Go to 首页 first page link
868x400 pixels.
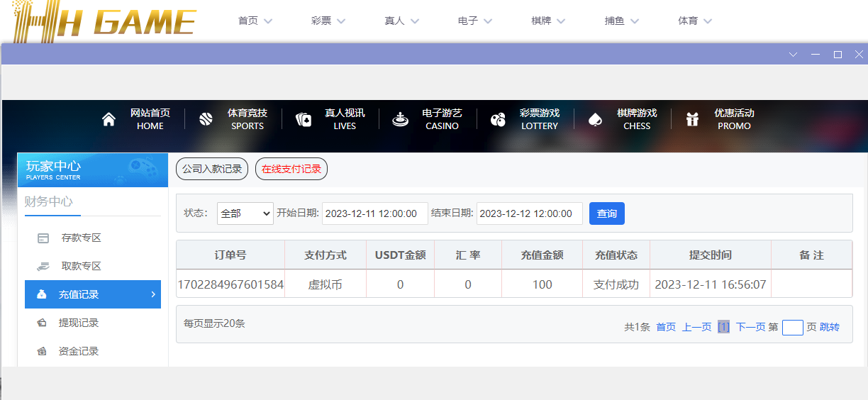(666, 327)
